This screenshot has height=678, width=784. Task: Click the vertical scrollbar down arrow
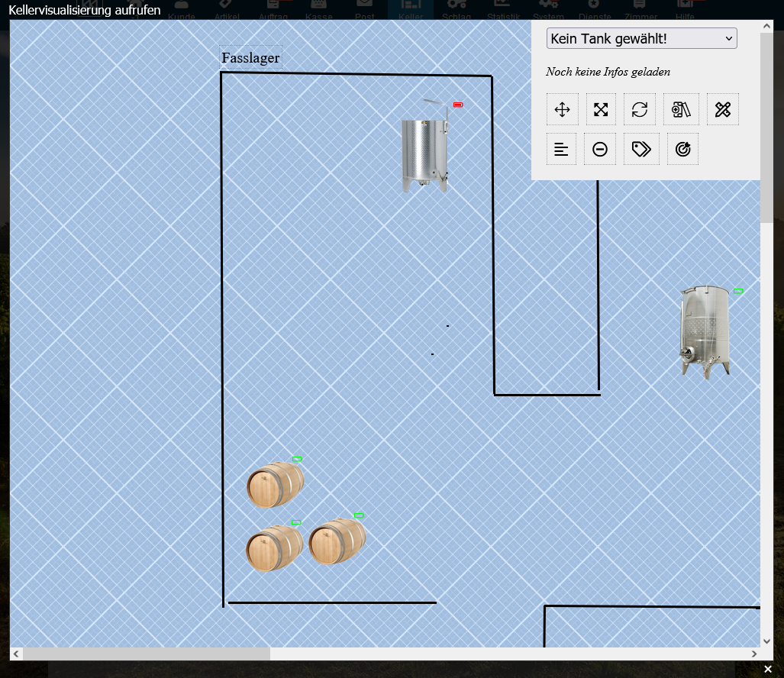pos(766,641)
